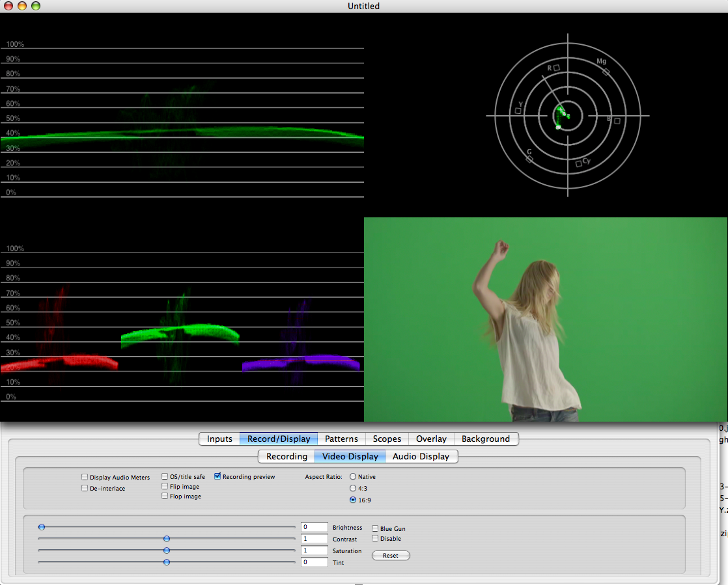This screenshot has height=585, width=728.
Task: Check the Flip image option
Action: point(165,486)
